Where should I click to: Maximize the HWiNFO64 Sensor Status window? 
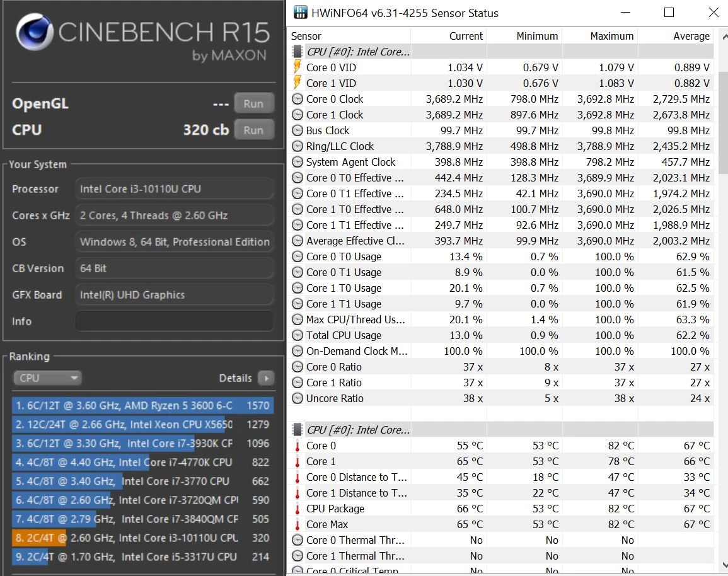point(669,13)
